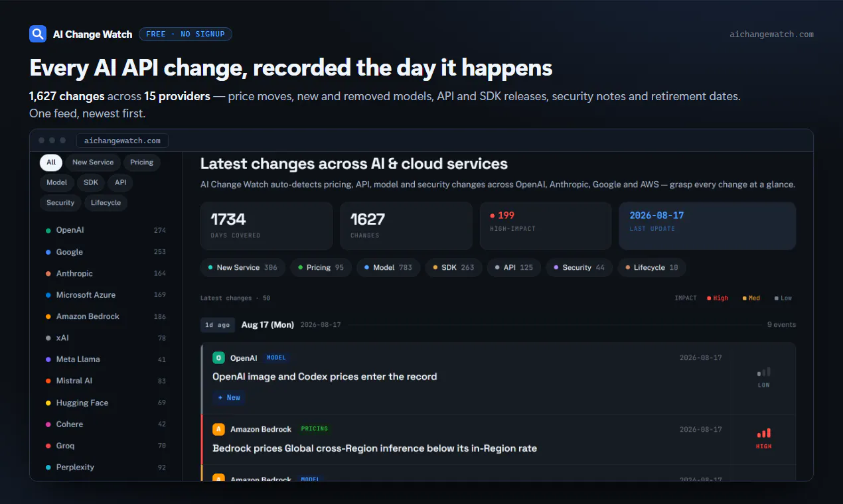Click the Pricing 95 category pill
This screenshot has height=504, width=843.
[321, 267]
